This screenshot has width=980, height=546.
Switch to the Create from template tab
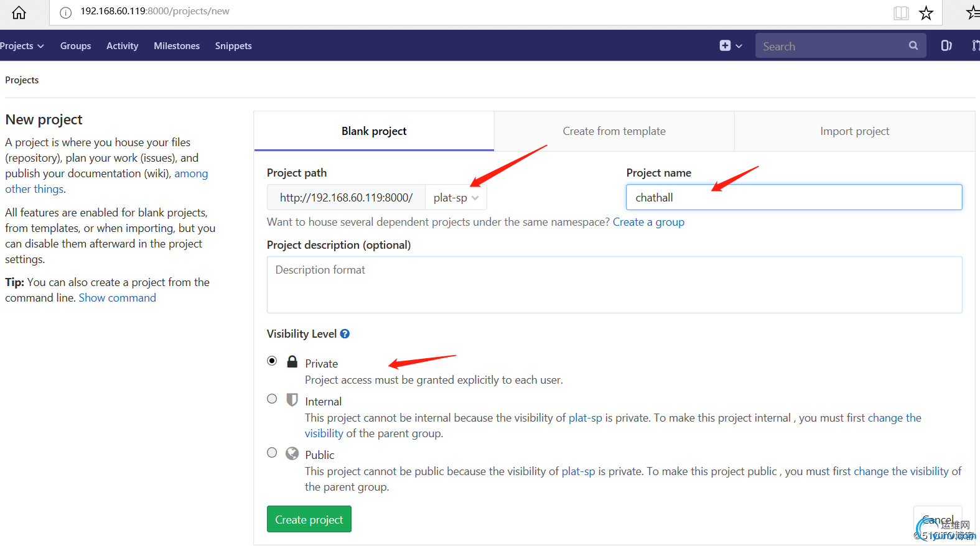[614, 131]
